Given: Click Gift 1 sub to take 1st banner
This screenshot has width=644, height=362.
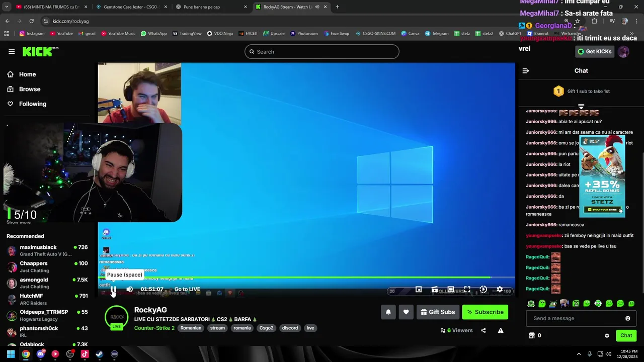Looking at the screenshot, I should click(x=581, y=91).
